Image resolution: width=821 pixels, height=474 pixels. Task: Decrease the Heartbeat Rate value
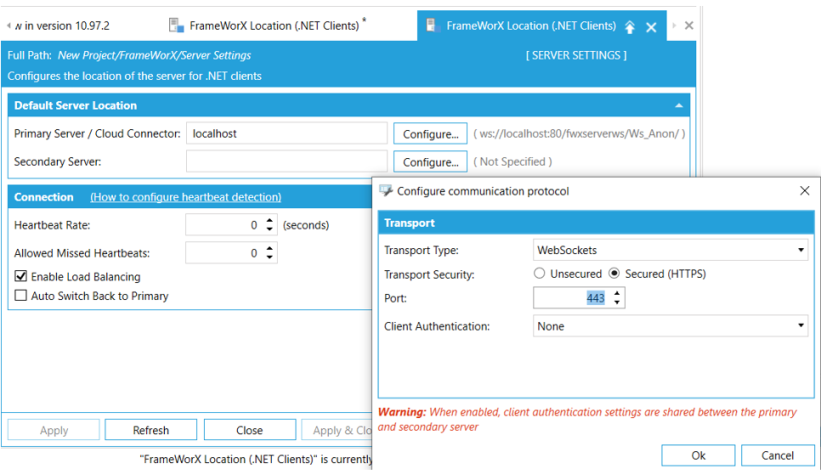pos(270,229)
